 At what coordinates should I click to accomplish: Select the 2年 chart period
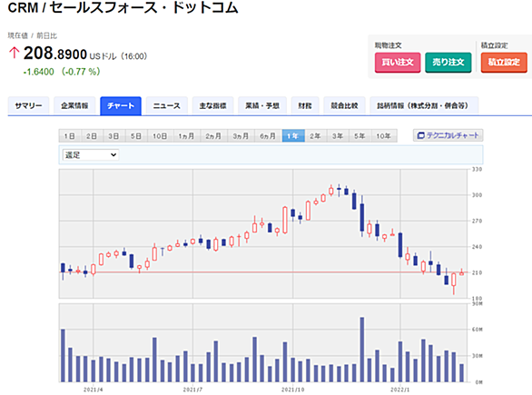point(316,136)
